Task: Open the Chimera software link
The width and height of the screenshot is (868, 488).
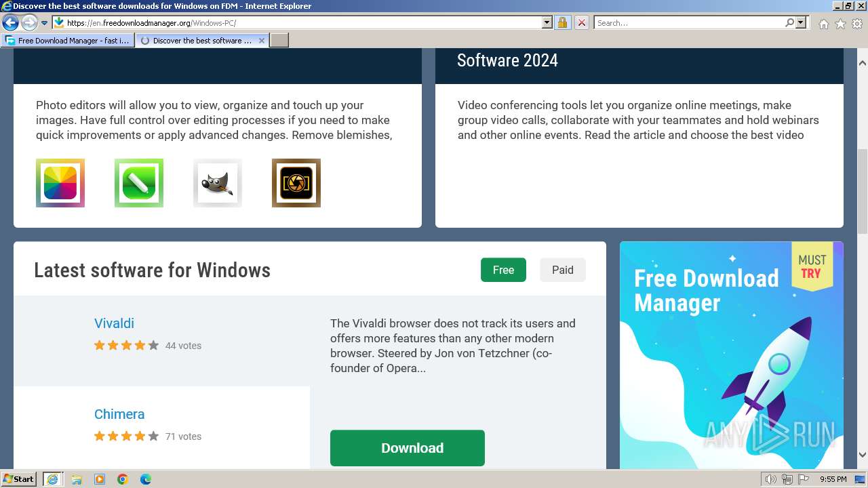Action: pos(119,414)
